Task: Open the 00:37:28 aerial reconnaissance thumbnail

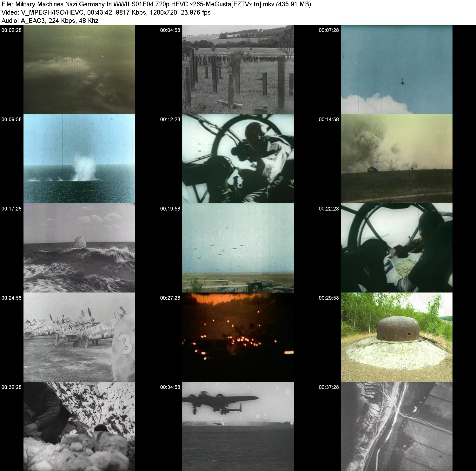Action: pyautogui.click(x=397, y=426)
